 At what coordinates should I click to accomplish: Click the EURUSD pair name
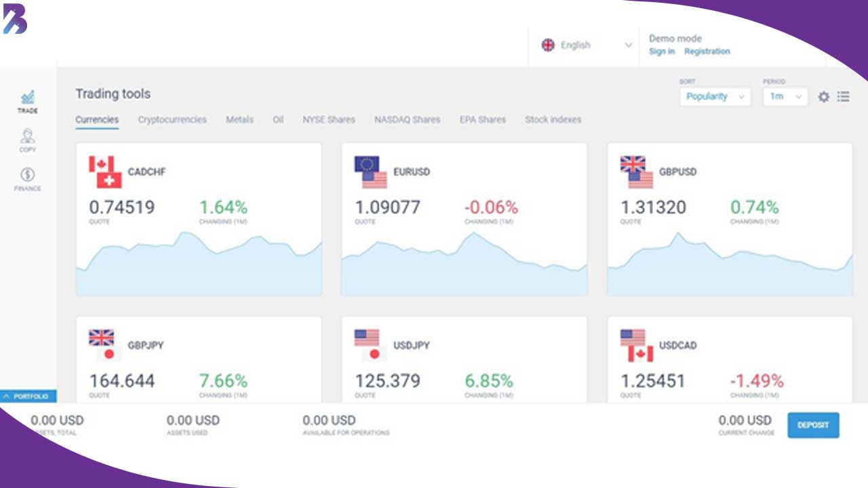412,172
